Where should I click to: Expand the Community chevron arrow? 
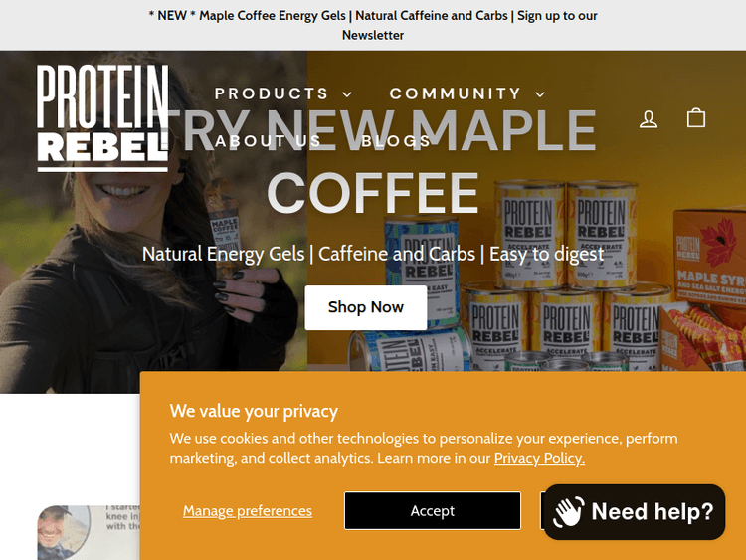(x=540, y=94)
